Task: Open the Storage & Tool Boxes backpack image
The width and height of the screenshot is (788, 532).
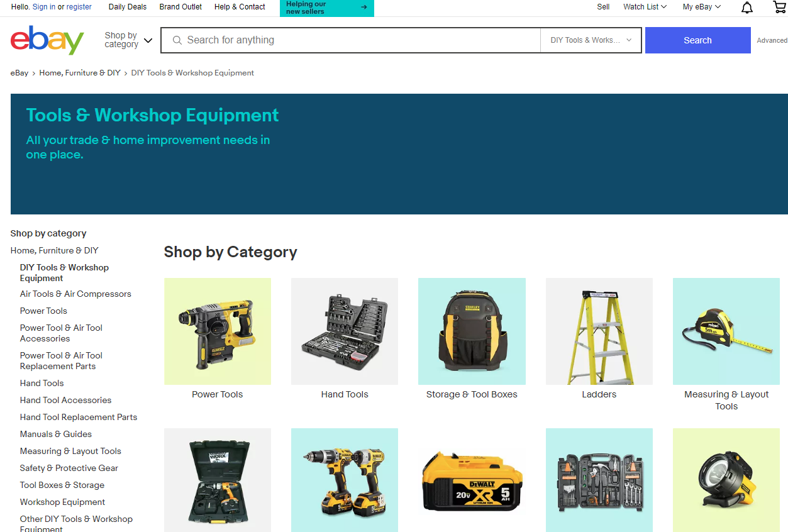Action: point(472,331)
